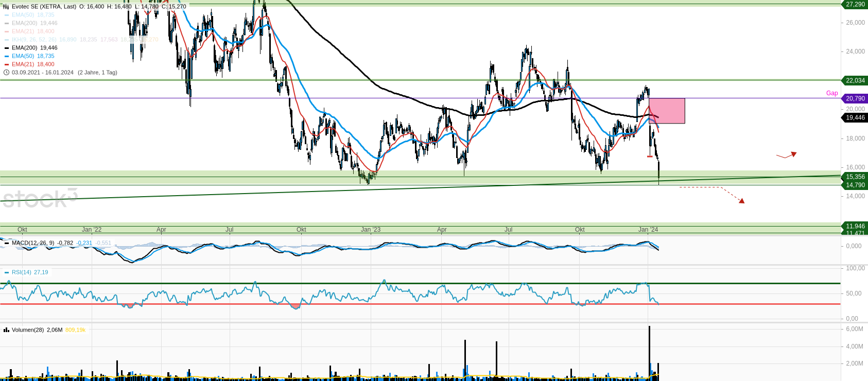The image size is (868, 381).
Task: Click the purple 20,790 price tag
Action: (855, 98)
